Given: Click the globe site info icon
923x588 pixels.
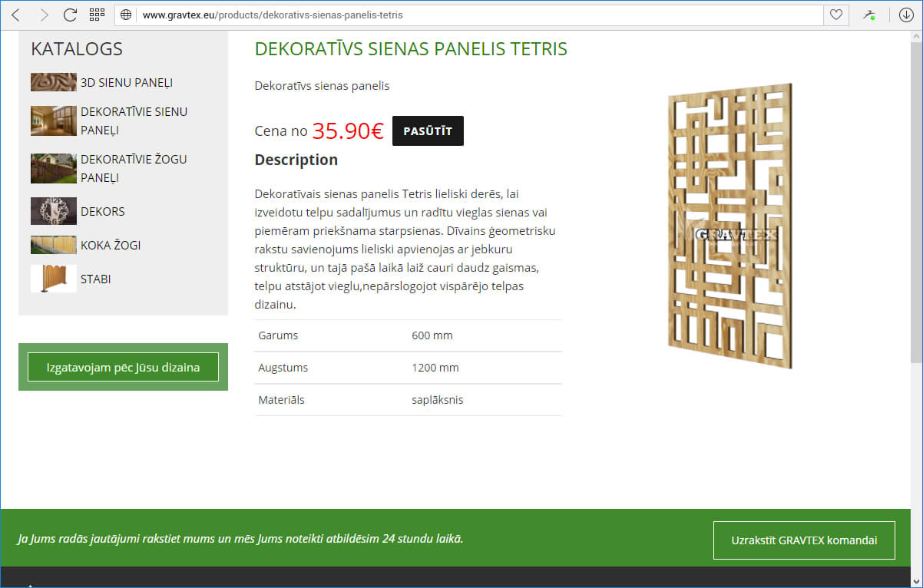Looking at the screenshot, I should pos(127,15).
